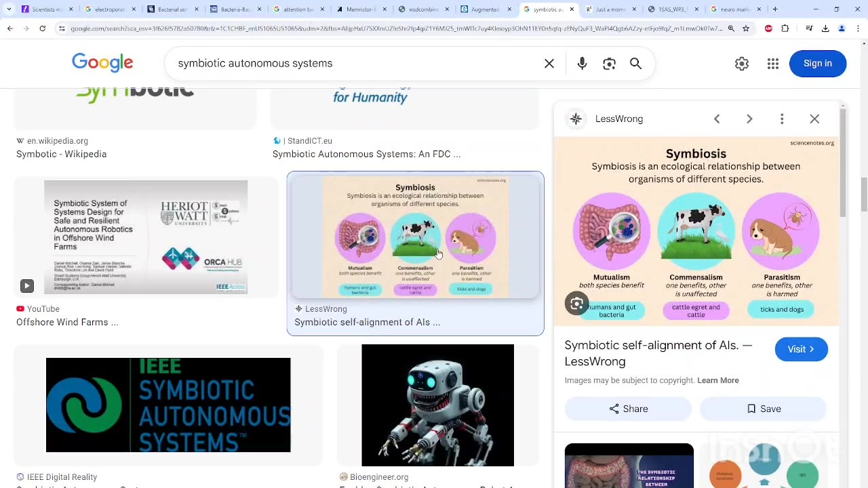Switch to the Bacterial sen tab
This screenshot has width=868, height=488.
point(173,9)
